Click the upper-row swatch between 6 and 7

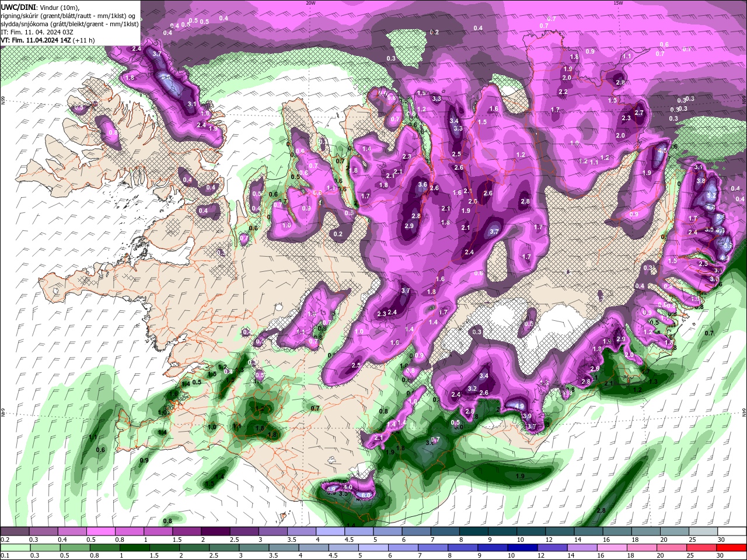pyautogui.click(x=416, y=531)
